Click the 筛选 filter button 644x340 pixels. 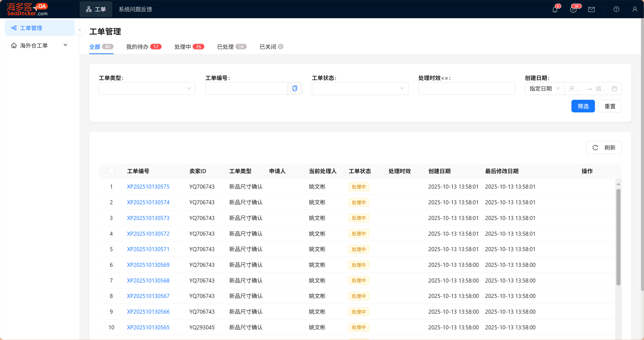[583, 106]
